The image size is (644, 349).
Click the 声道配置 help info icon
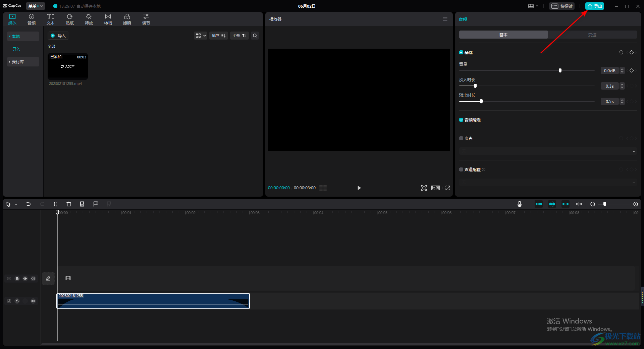click(484, 169)
